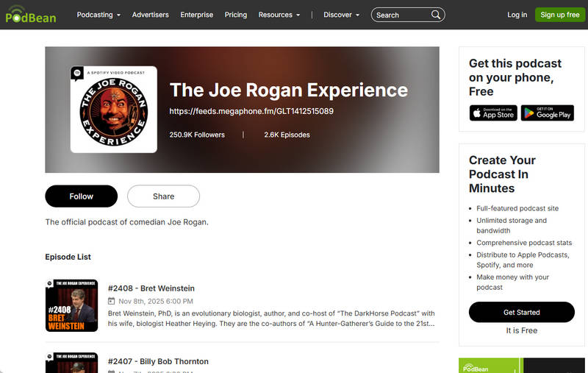Viewport: 588px width, 373px height.
Task: Open the Pricing page
Action: coord(236,15)
